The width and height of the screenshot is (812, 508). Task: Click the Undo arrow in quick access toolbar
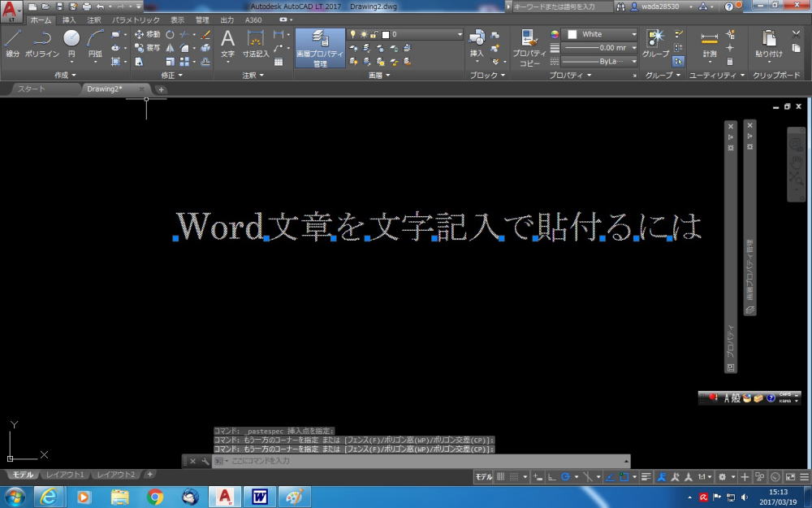coord(101,7)
